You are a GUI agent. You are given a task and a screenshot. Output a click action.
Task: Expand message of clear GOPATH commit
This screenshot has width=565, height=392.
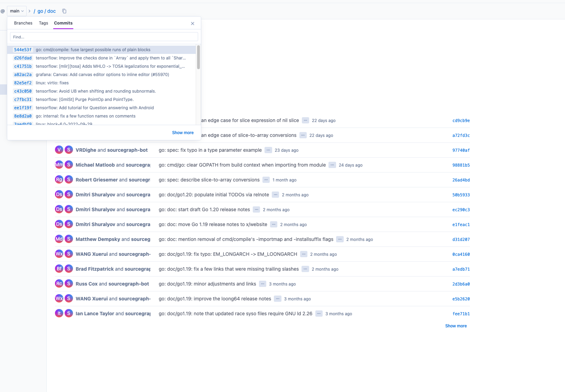coord(332,165)
